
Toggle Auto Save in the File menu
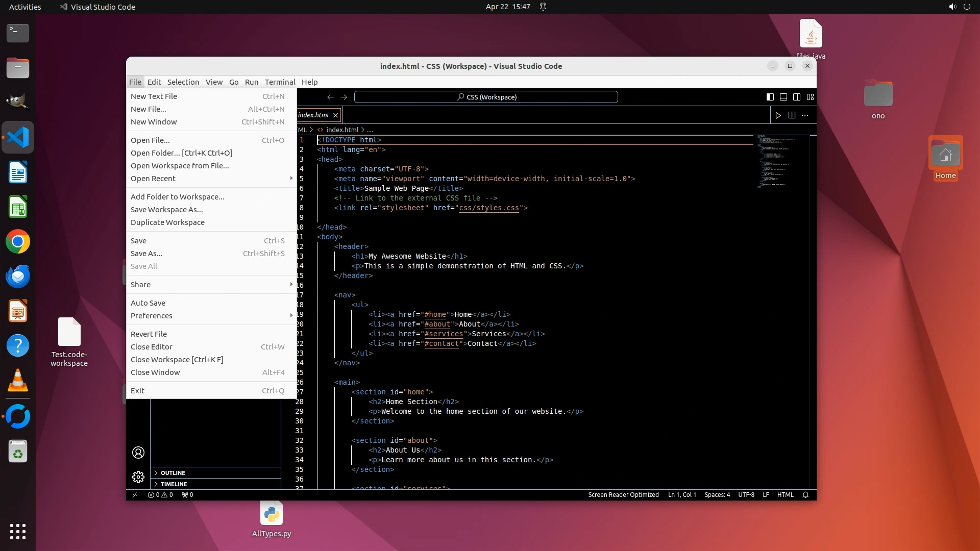(x=148, y=303)
